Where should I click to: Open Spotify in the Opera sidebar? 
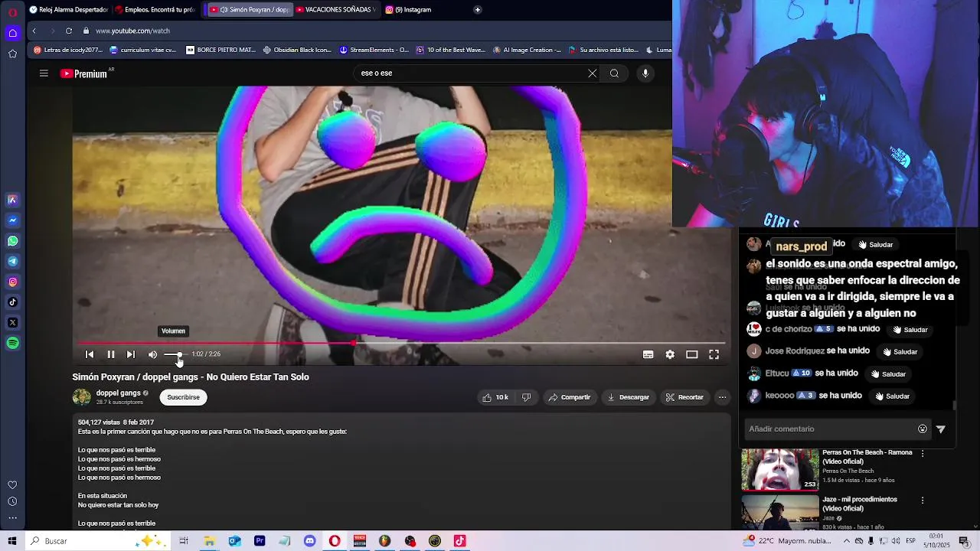12,344
